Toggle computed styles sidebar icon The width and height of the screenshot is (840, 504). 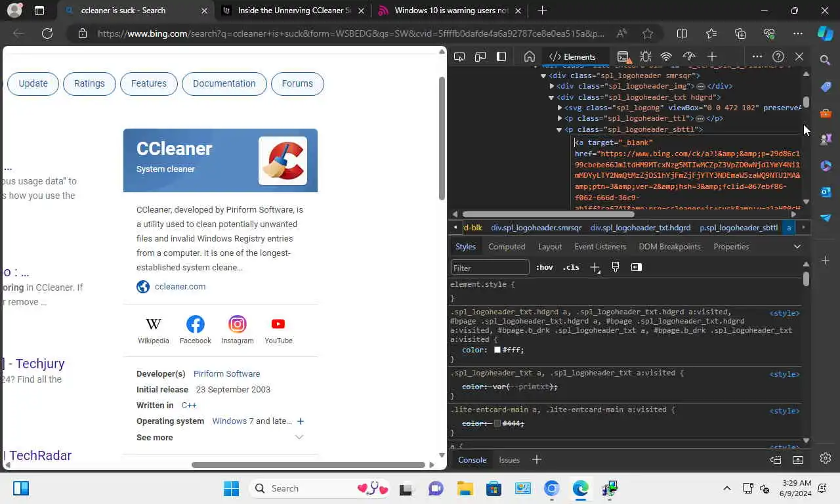pyautogui.click(x=636, y=267)
